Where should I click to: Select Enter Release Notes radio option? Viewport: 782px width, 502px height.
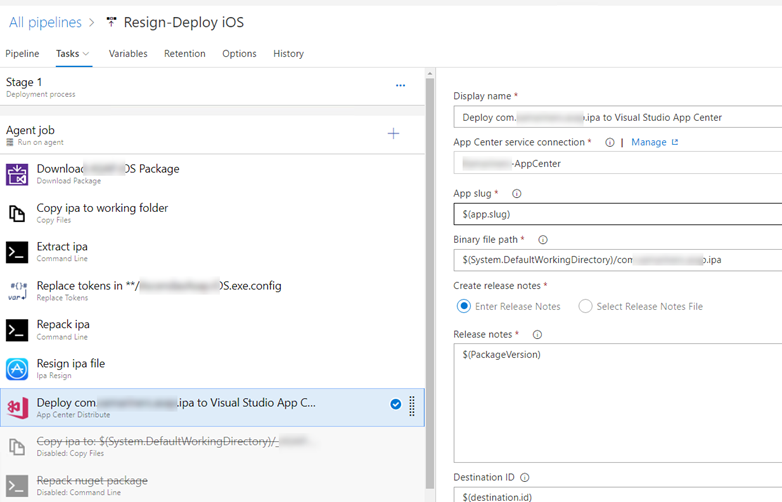464,306
